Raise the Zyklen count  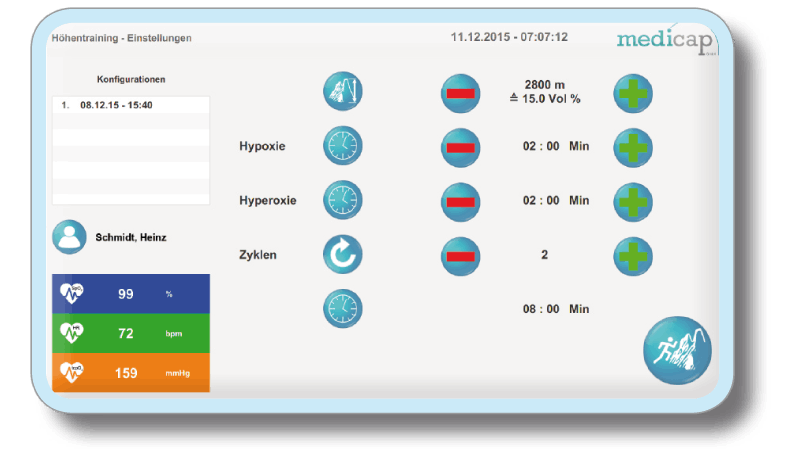tap(632, 255)
